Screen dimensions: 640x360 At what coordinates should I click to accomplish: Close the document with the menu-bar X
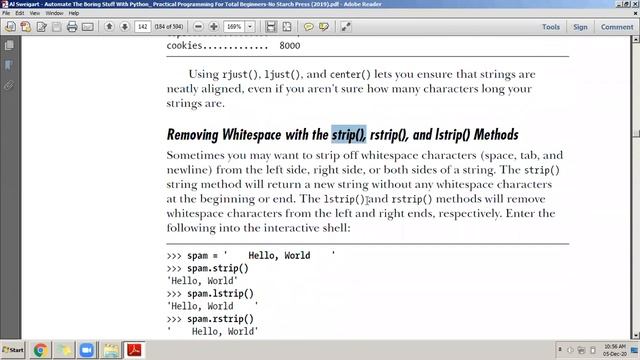tap(635, 13)
